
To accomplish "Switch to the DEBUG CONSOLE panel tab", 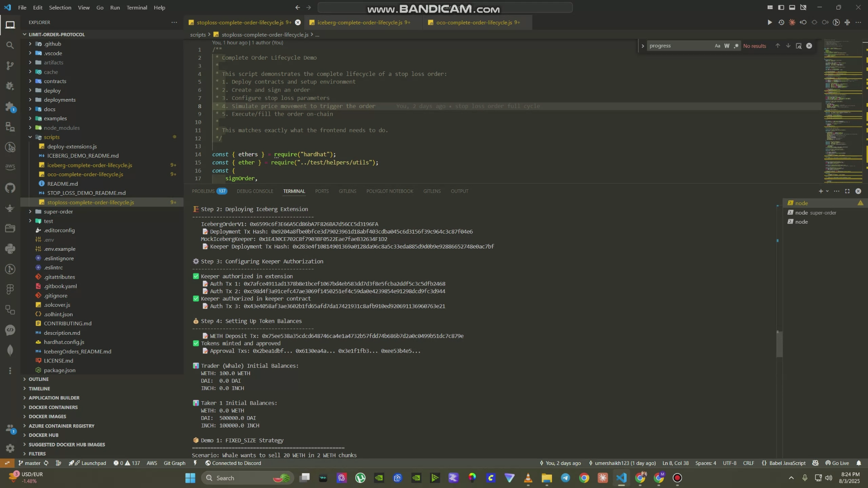I will coord(255,191).
